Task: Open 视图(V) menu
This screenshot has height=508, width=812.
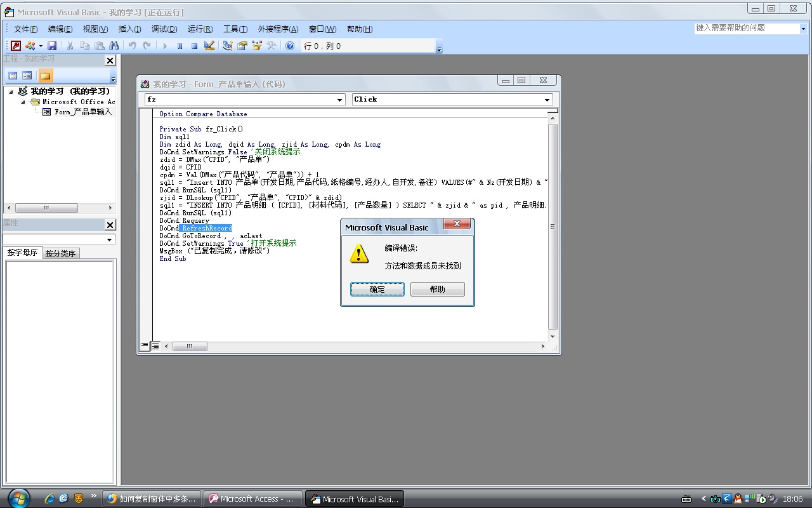Action: click(x=95, y=29)
